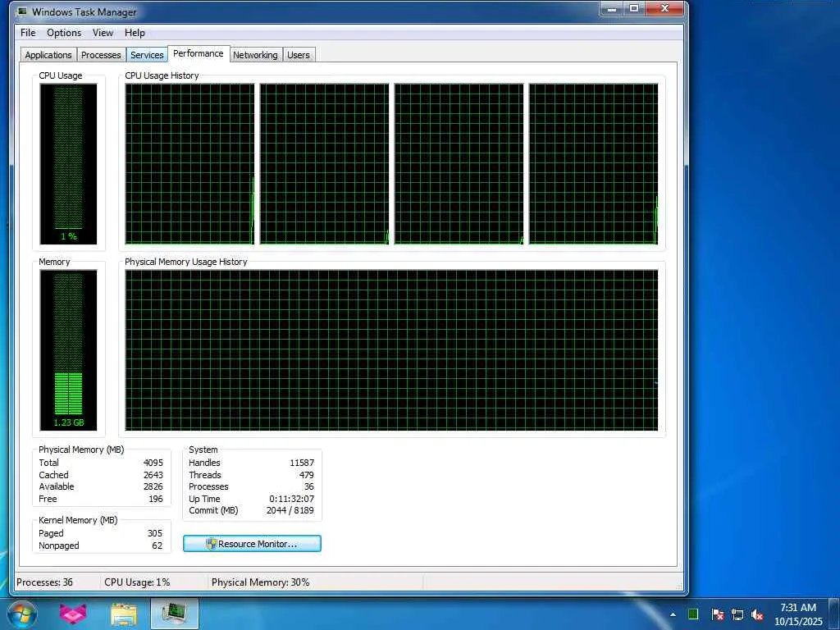Click the green CPU meter tray icon
This screenshot has width=840, height=630.
point(693,614)
